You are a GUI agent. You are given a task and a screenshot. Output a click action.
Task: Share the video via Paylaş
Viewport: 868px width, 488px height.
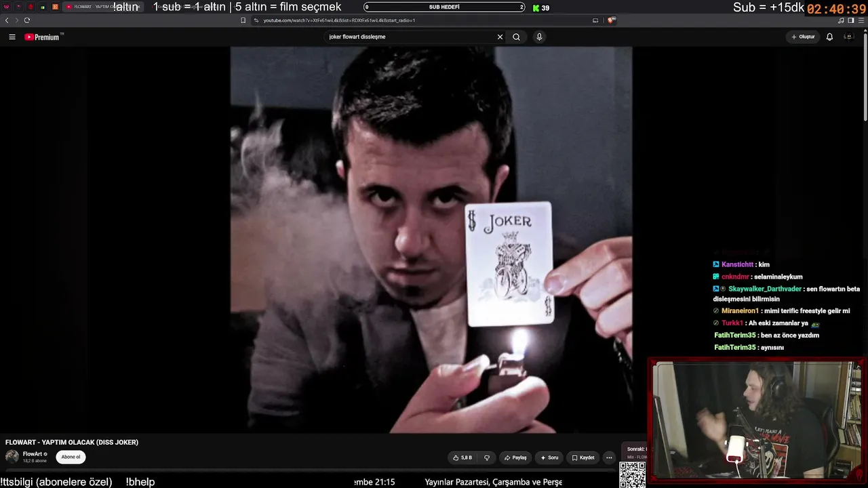515,457
